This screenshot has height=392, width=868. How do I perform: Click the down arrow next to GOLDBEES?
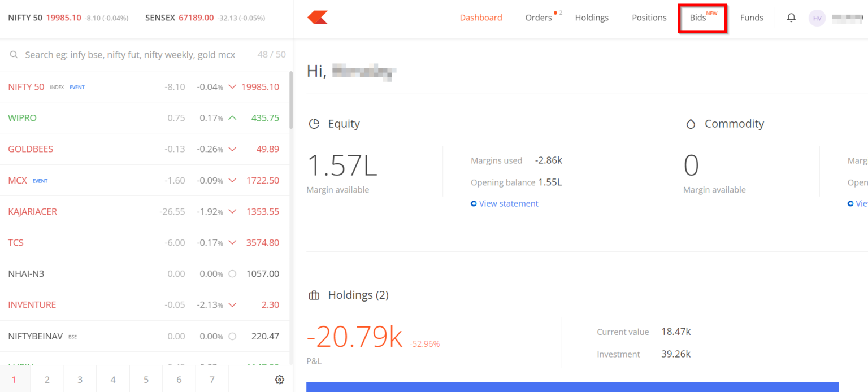(232, 149)
